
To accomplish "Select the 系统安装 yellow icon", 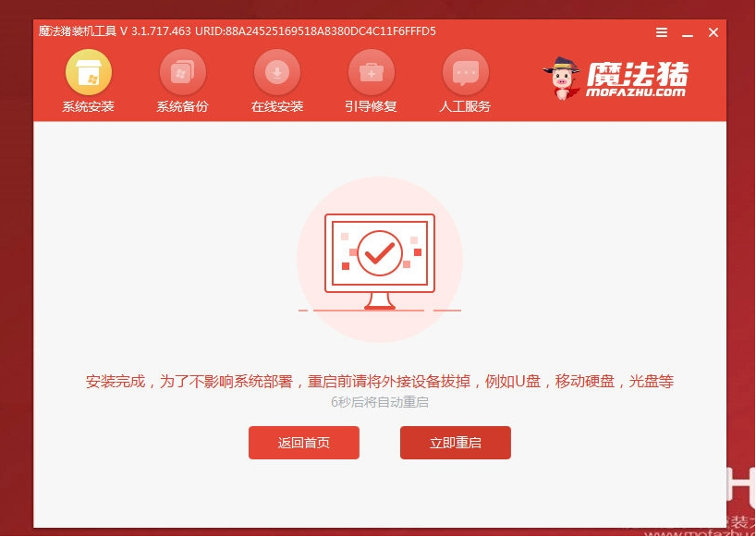I will click(88, 72).
